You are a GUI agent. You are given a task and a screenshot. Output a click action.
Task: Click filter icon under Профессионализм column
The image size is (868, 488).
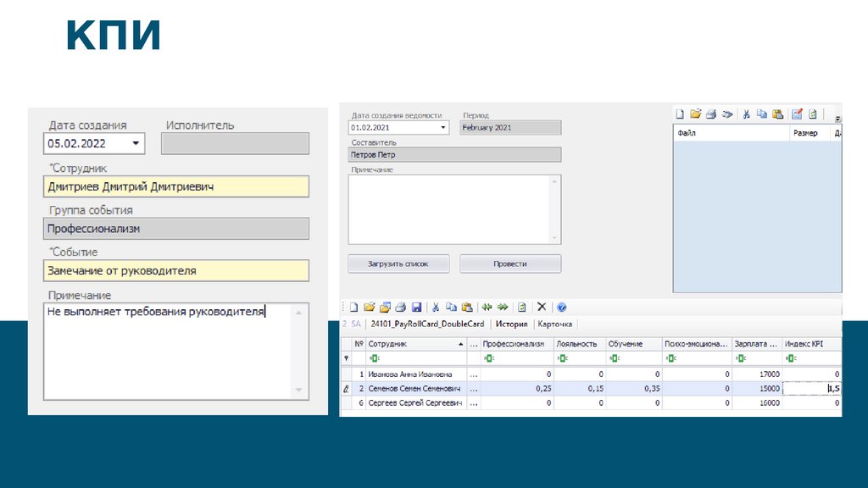pos(488,358)
